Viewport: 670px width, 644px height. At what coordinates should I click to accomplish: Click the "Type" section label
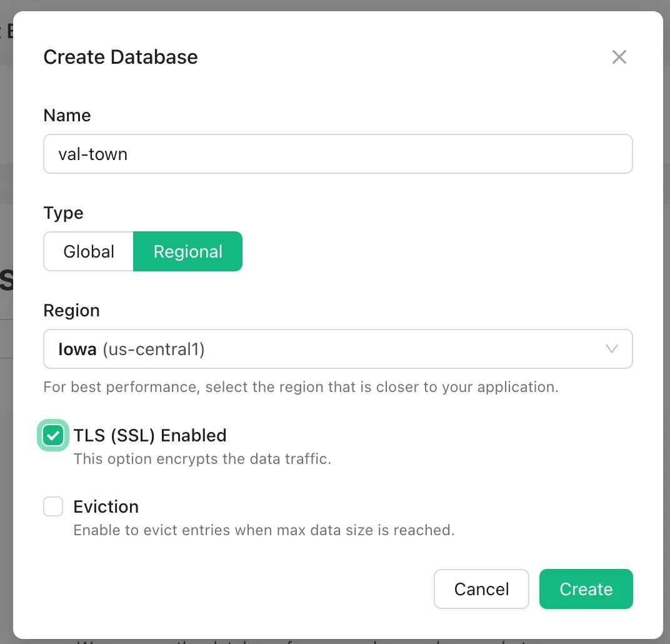tap(63, 213)
